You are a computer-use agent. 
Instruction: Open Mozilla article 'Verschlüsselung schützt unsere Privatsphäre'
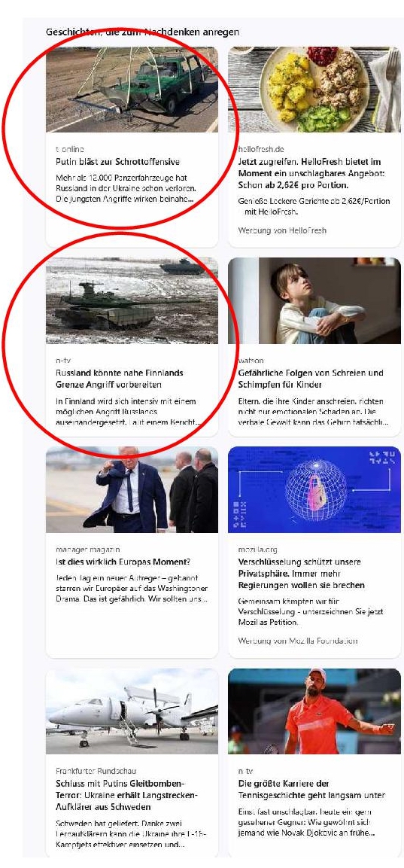point(302,574)
